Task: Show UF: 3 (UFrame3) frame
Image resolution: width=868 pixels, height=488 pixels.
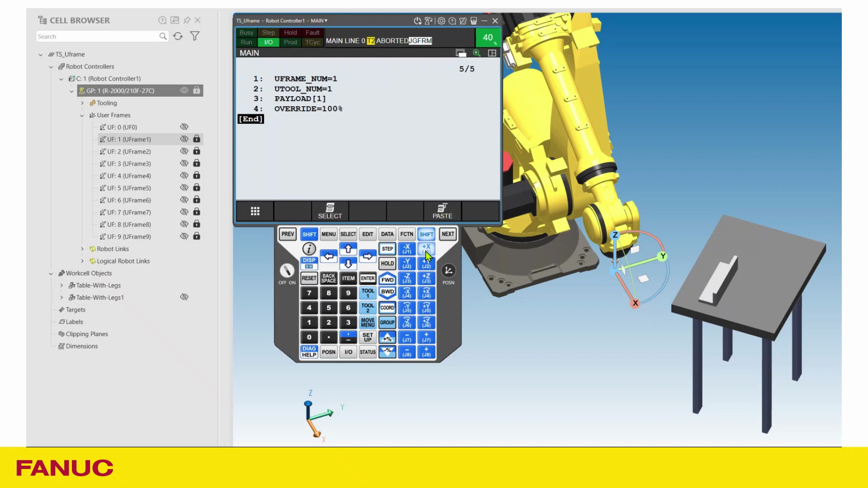Action: coord(184,164)
